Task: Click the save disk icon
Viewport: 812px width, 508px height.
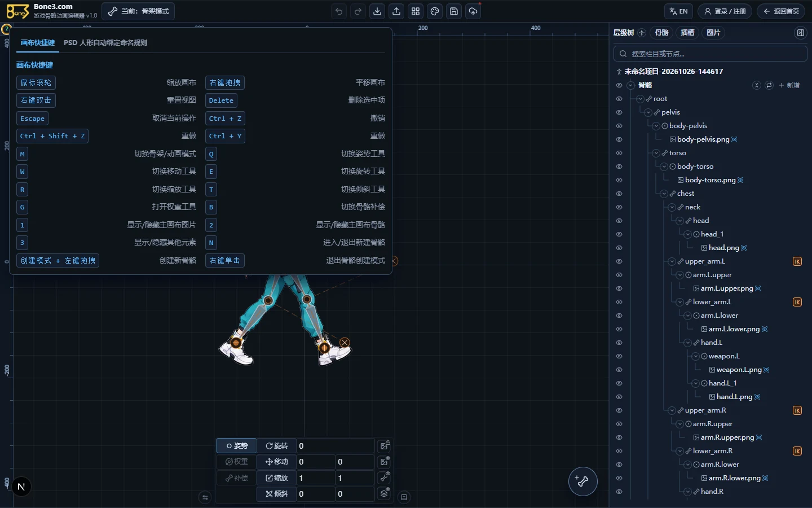Action: pos(454,11)
